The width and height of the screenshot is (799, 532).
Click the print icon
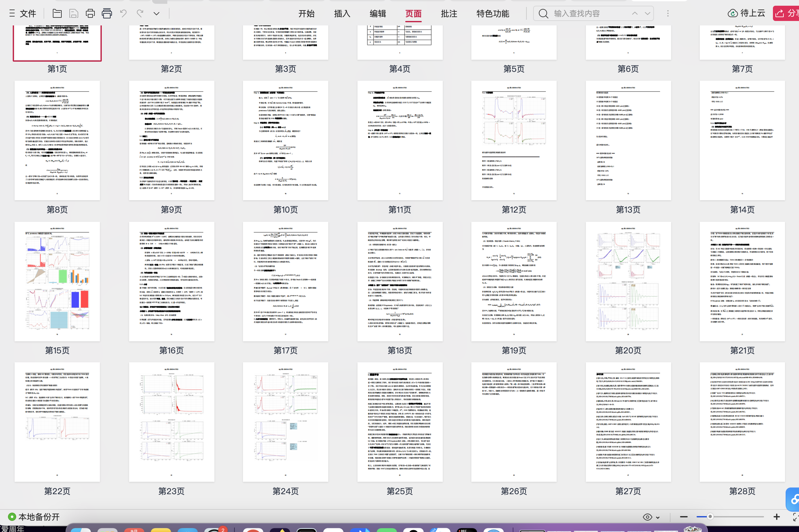pyautogui.click(x=90, y=14)
